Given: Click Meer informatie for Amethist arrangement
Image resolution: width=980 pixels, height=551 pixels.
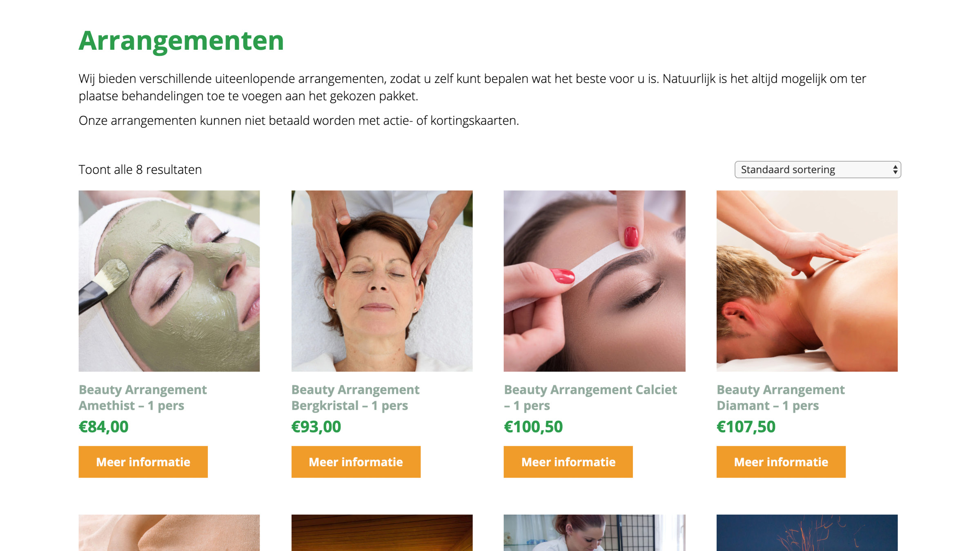Looking at the screenshot, I should pyautogui.click(x=143, y=462).
